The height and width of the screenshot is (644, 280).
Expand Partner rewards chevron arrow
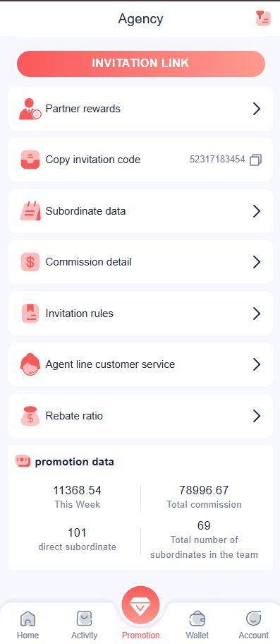[x=257, y=109]
